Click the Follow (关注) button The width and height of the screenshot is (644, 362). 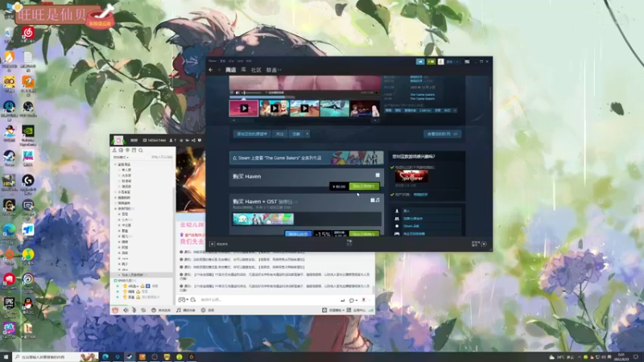[x=279, y=134]
